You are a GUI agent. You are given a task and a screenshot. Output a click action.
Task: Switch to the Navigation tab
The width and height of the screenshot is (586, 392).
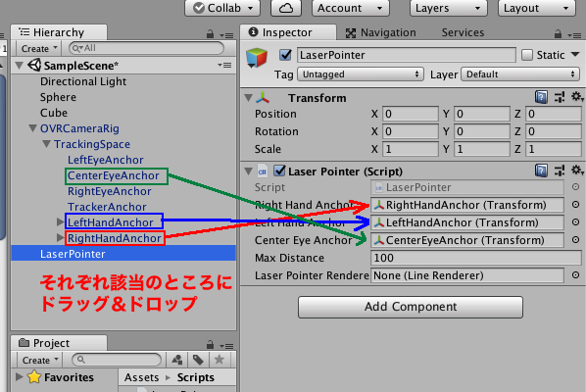381,33
